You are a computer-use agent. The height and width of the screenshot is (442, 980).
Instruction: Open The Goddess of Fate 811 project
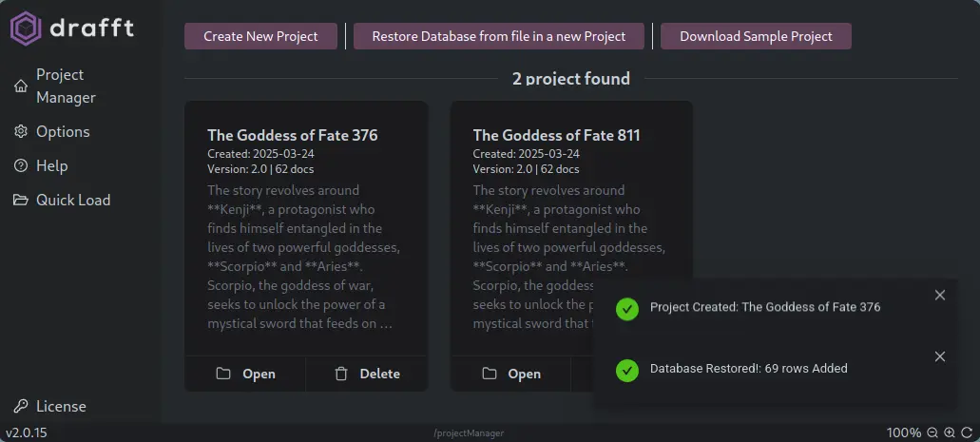[x=510, y=374]
